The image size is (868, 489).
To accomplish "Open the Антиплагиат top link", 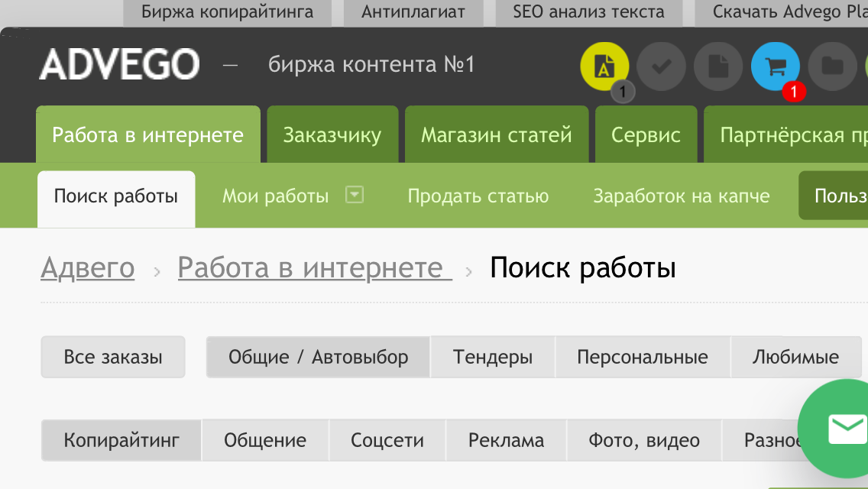I will coord(413,12).
